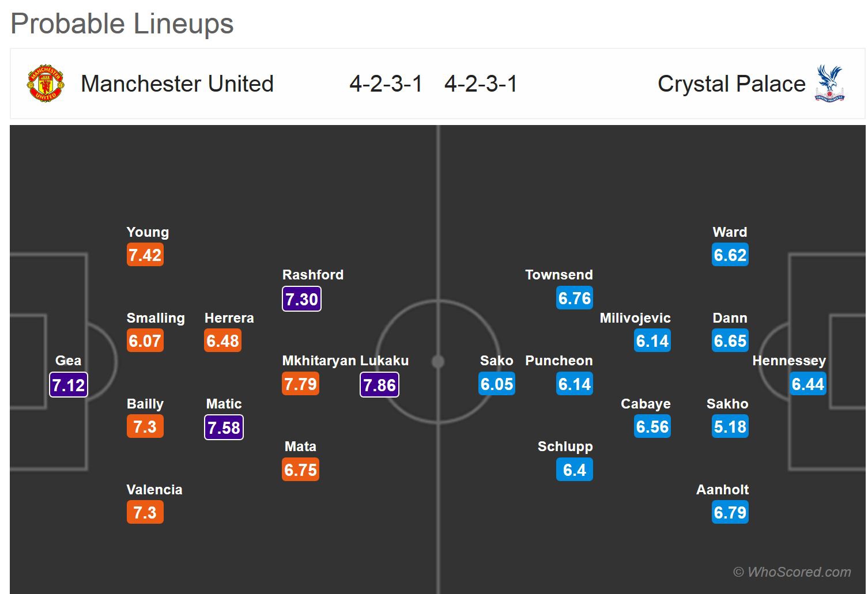Click the WhoScored.com watermark

tap(792, 572)
